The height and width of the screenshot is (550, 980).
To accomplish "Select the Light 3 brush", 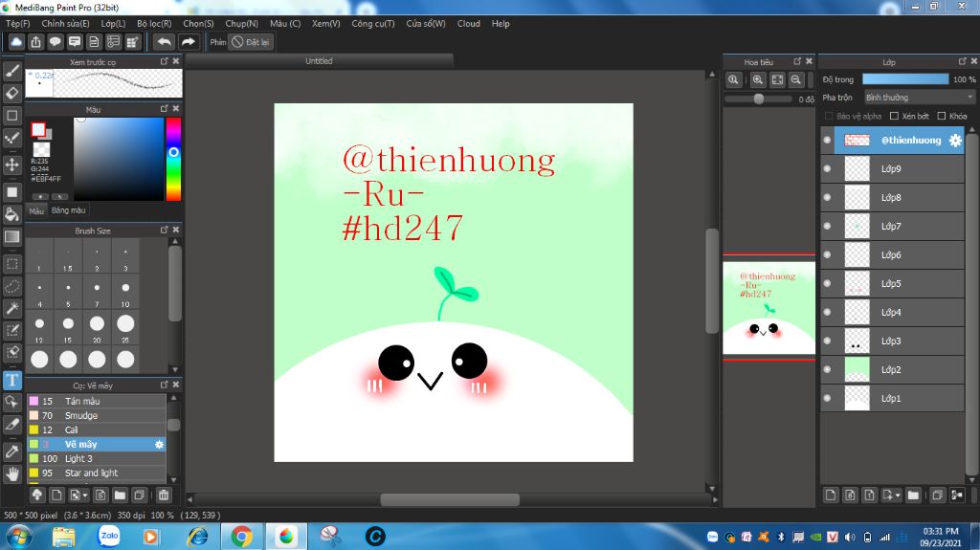I will pyautogui.click(x=97, y=459).
